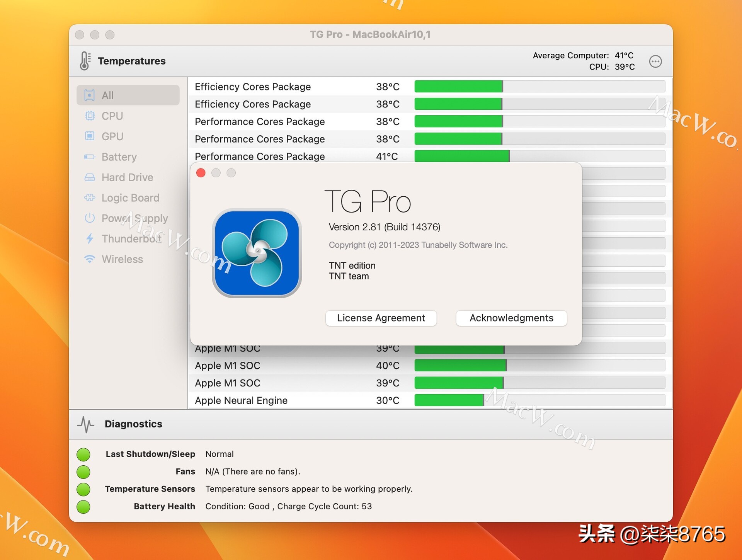Click the Temperature Sensors green light
Screen dimensions: 742x560
(83, 489)
